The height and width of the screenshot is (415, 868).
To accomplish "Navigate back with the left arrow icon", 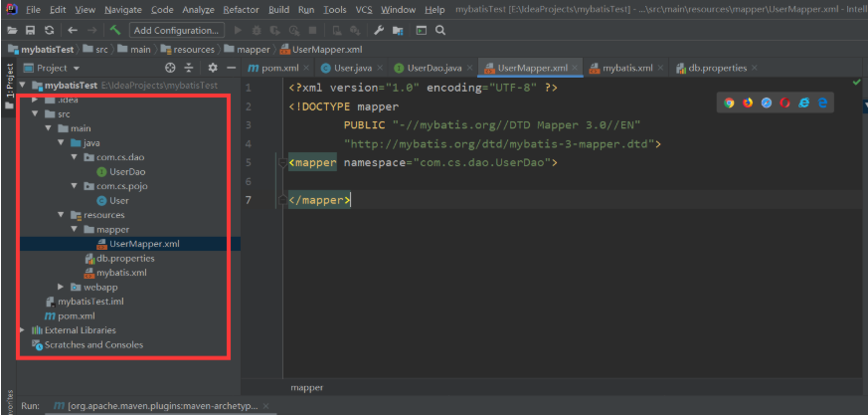I will tap(73, 31).
